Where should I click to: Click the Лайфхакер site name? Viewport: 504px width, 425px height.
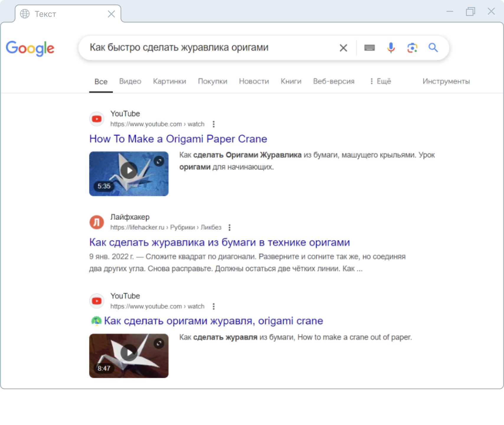(130, 217)
